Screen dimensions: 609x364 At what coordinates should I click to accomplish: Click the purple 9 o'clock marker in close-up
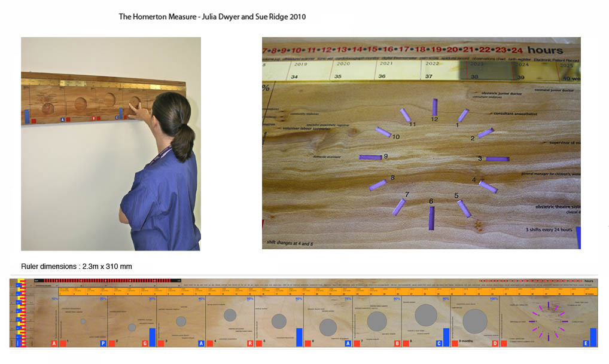click(x=371, y=157)
